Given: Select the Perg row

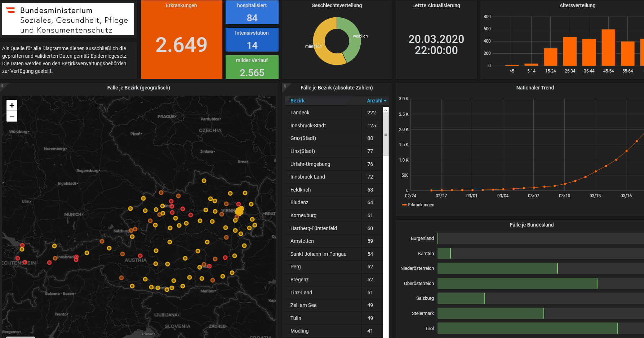Looking at the screenshot, I should tap(334, 267).
